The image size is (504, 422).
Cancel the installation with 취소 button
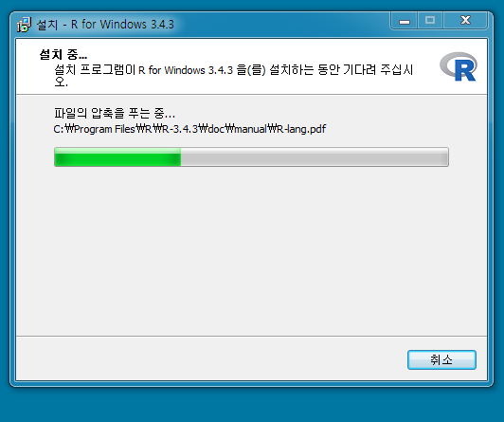tap(441, 359)
